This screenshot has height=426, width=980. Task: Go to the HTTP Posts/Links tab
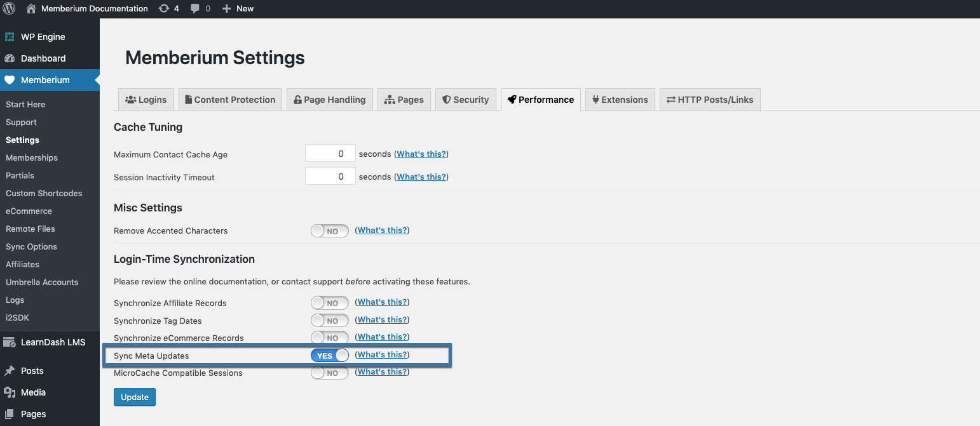pos(710,100)
